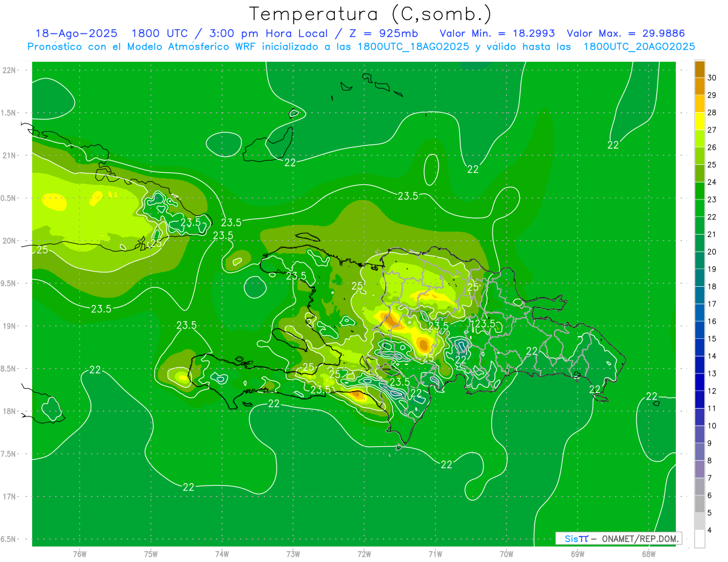Click the "20N" latitude axis label
This screenshot has height=562, width=728.
coord(10,241)
